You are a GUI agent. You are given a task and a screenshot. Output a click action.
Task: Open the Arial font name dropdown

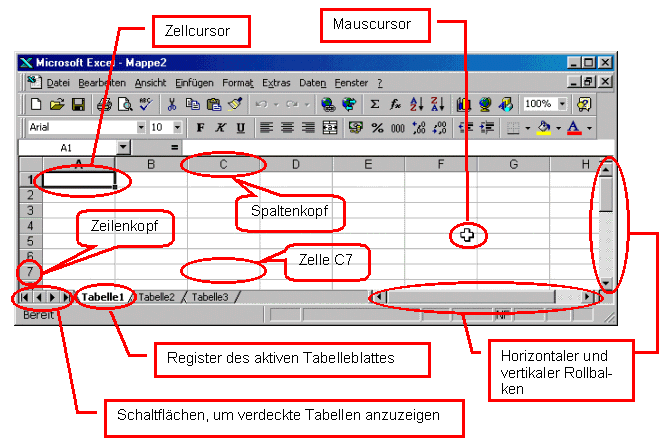pyautogui.click(x=141, y=127)
